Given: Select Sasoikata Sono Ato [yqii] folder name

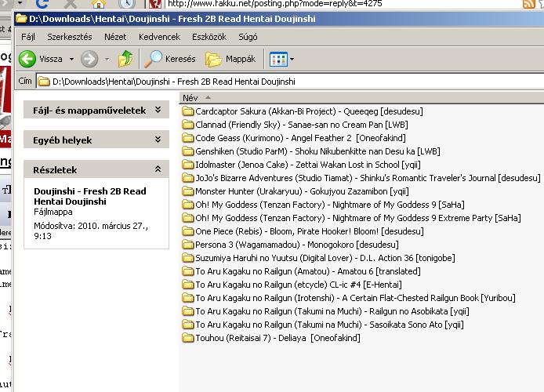Looking at the screenshot, I should [x=329, y=325].
